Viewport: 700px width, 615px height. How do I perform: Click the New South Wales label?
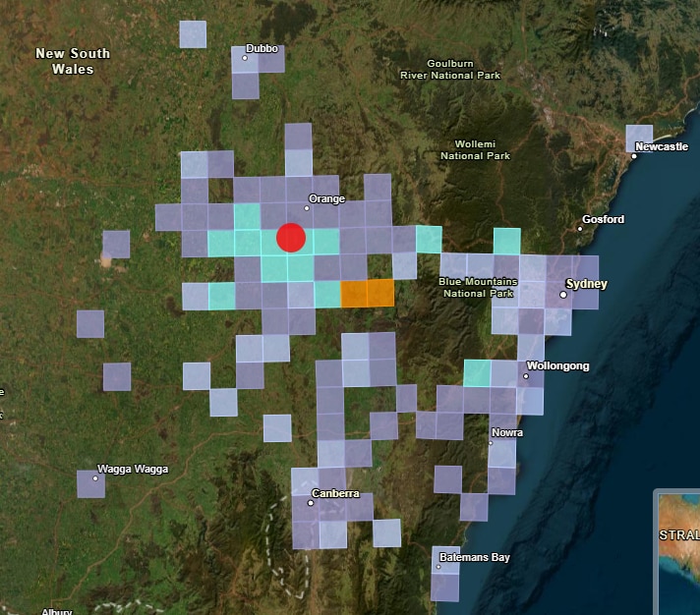coord(73,62)
